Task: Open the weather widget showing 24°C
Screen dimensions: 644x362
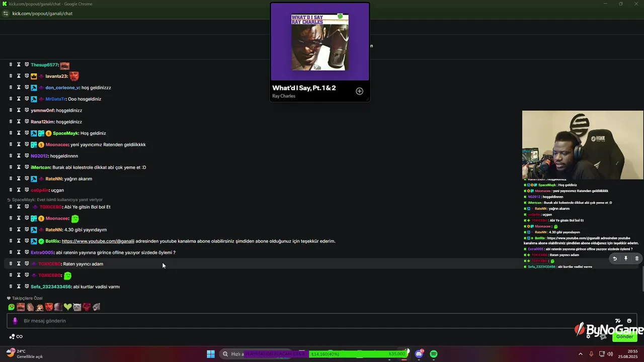Action: pyautogui.click(x=25, y=354)
